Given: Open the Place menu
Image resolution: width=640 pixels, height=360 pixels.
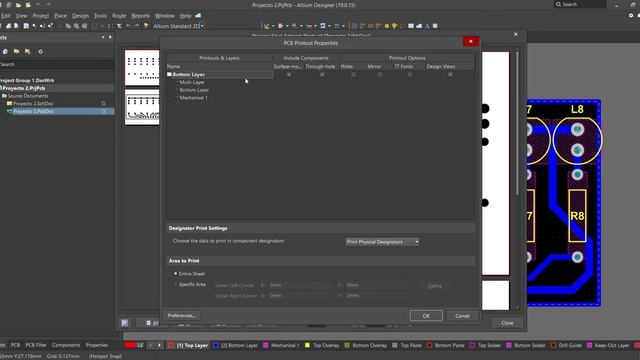Looking at the screenshot, I should tap(60, 16).
